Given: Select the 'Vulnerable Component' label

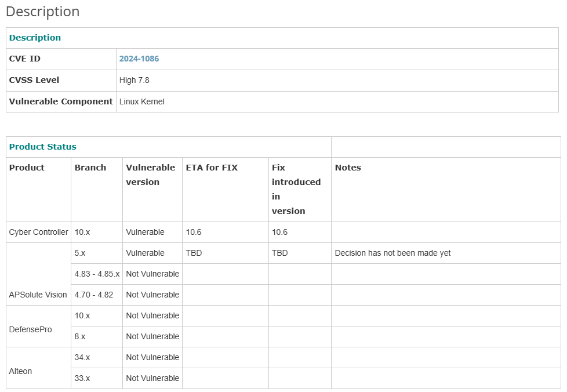Looking at the screenshot, I should 61,101.
